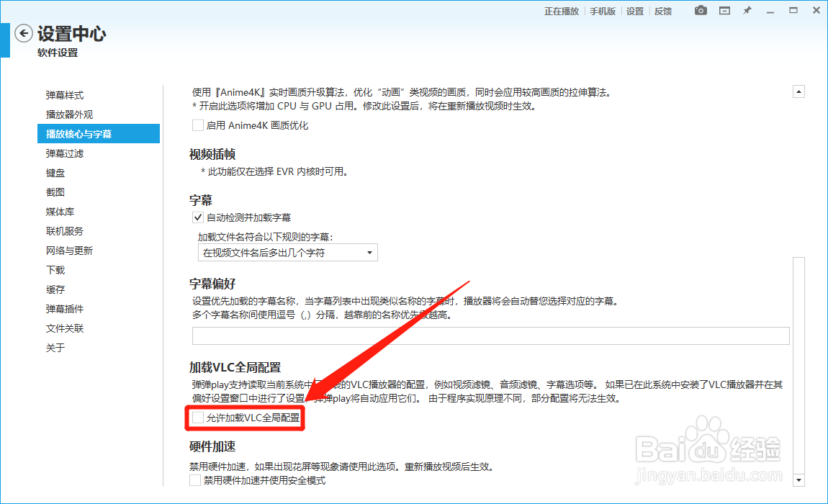Open the 键盘 settings
The image size is (828, 504).
98,173
